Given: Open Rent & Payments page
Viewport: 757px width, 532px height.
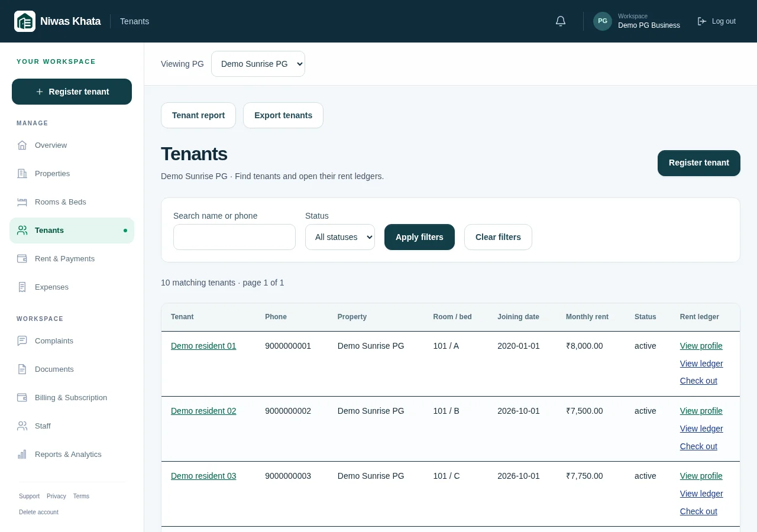Looking at the screenshot, I should tap(72, 258).
